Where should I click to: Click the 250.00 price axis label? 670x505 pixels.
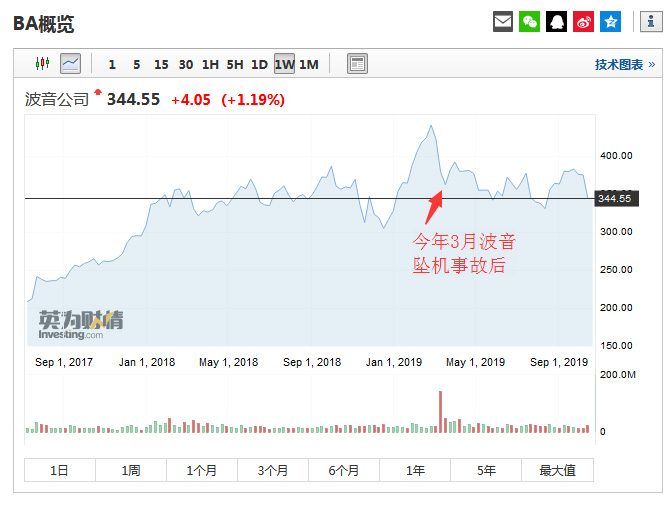[616, 270]
